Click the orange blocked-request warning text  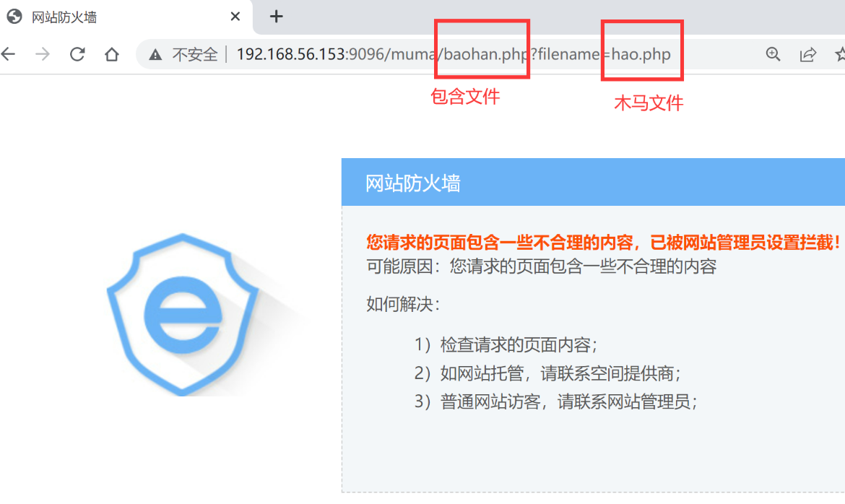pos(604,243)
